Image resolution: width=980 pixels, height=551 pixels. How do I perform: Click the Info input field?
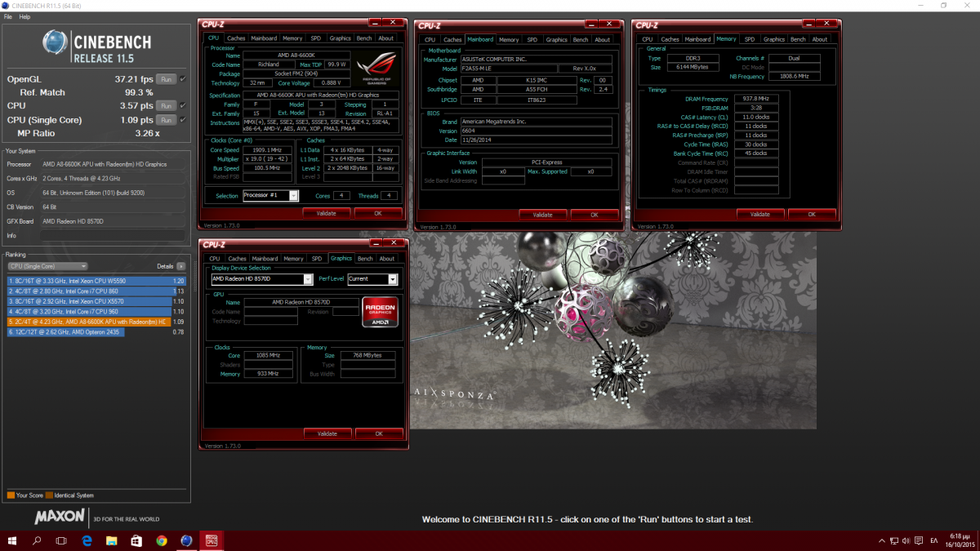click(113, 235)
